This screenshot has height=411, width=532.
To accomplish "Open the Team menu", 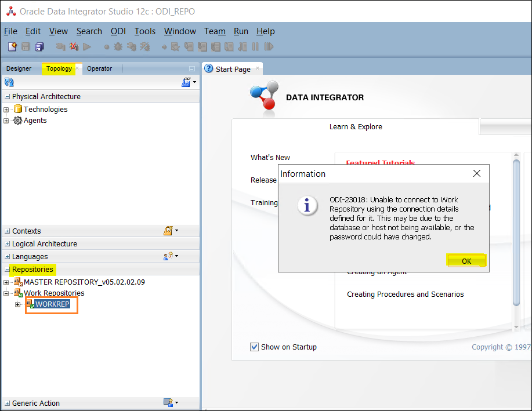I will pyautogui.click(x=215, y=31).
